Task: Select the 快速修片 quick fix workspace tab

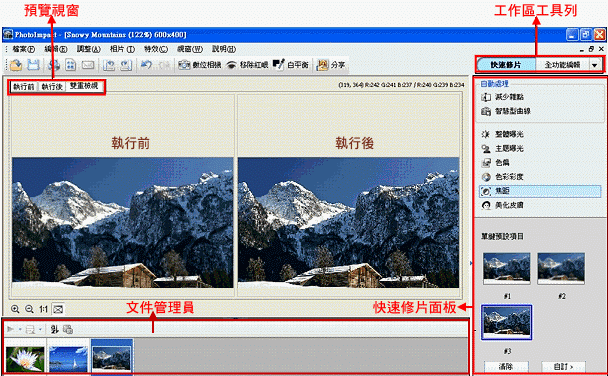Action: (x=506, y=65)
